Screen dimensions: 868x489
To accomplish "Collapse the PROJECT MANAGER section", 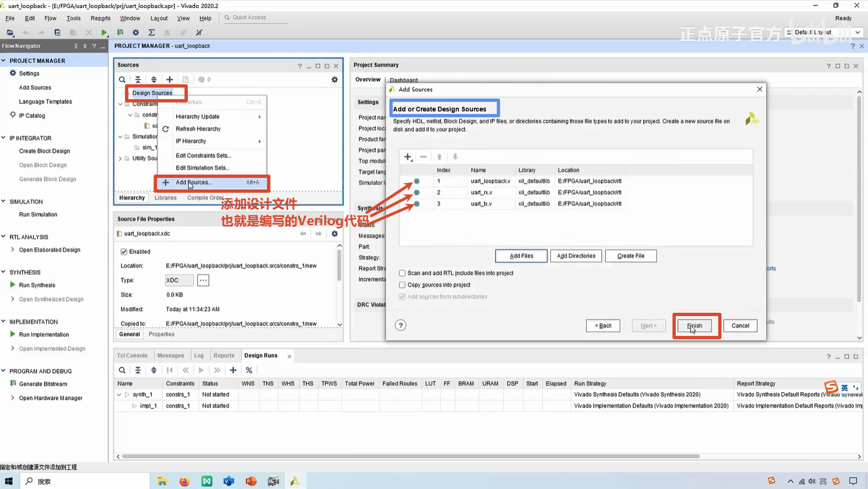I will tap(4, 61).
